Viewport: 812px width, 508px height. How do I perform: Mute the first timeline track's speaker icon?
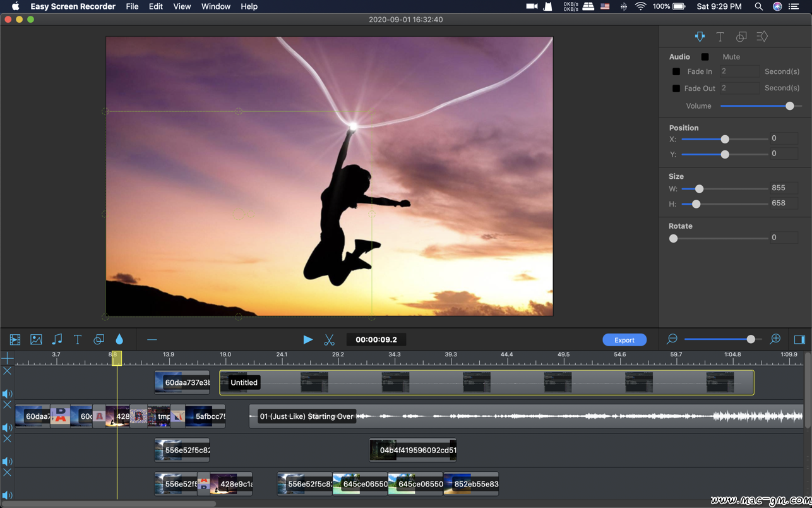pos(8,394)
